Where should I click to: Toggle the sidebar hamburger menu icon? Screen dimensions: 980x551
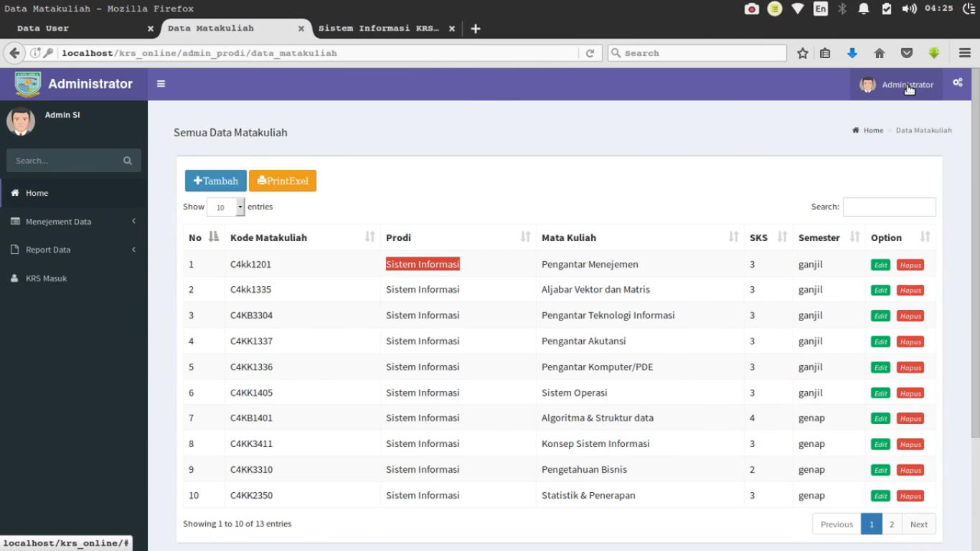pyautogui.click(x=161, y=84)
